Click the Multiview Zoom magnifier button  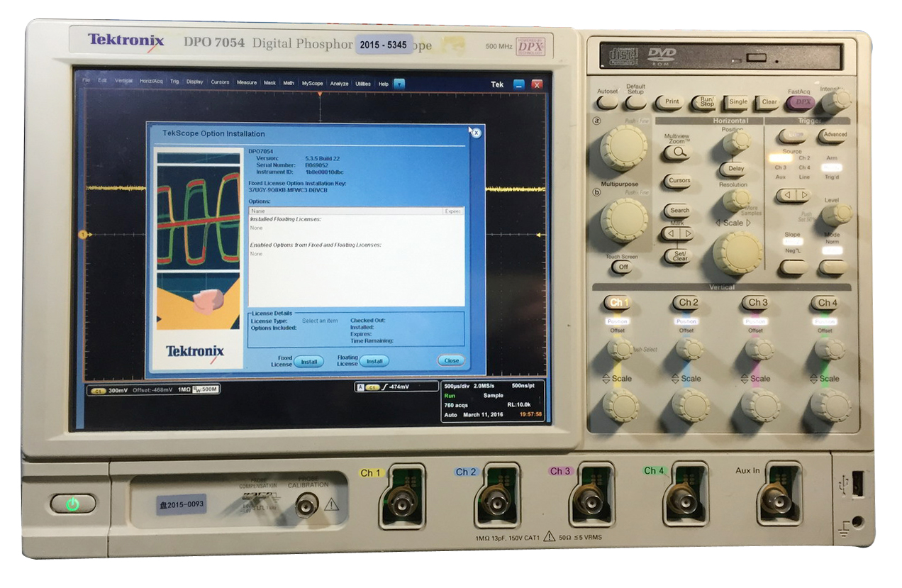[678, 151]
